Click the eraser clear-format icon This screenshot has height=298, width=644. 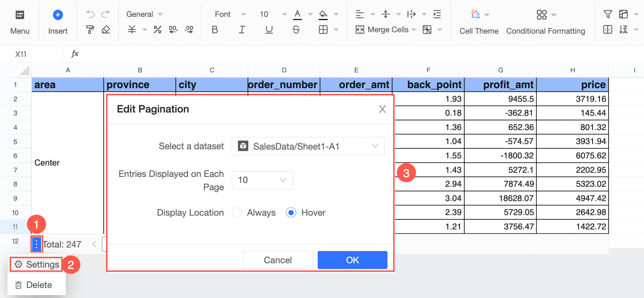(x=106, y=30)
